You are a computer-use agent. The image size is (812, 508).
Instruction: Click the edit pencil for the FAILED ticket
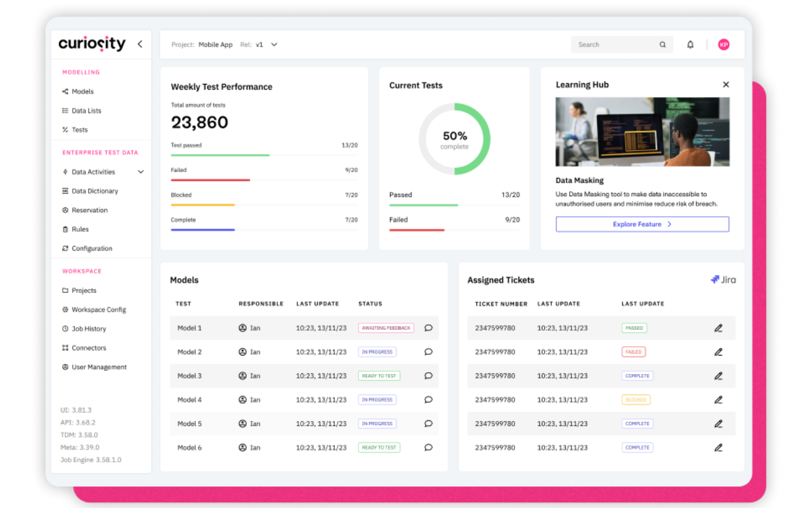(x=718, y=352)
